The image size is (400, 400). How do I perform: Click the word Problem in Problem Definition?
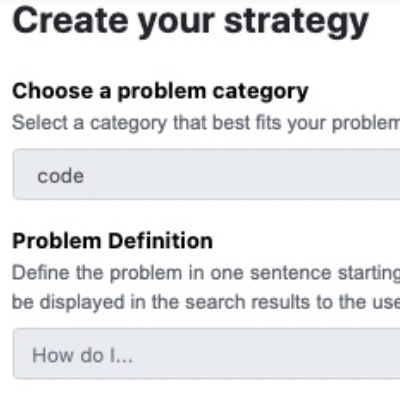[57, 240]
